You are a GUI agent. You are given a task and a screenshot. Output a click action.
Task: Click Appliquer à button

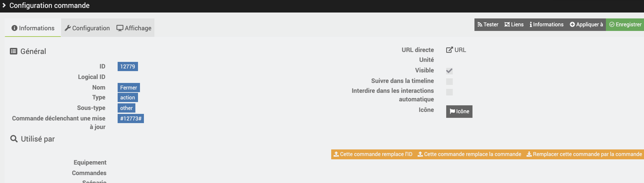point(586,25)
